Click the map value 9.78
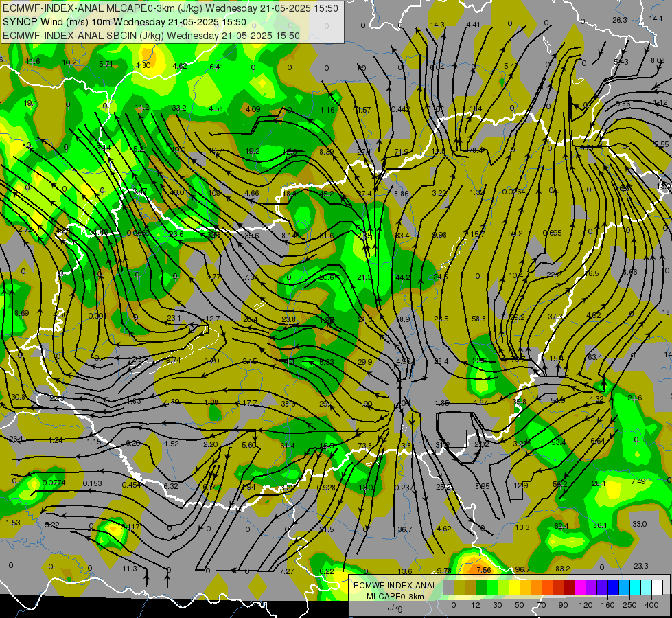Image resolution: width=672 pixels, height=618 pixels. pyautogui.click(x=444, y=570)
